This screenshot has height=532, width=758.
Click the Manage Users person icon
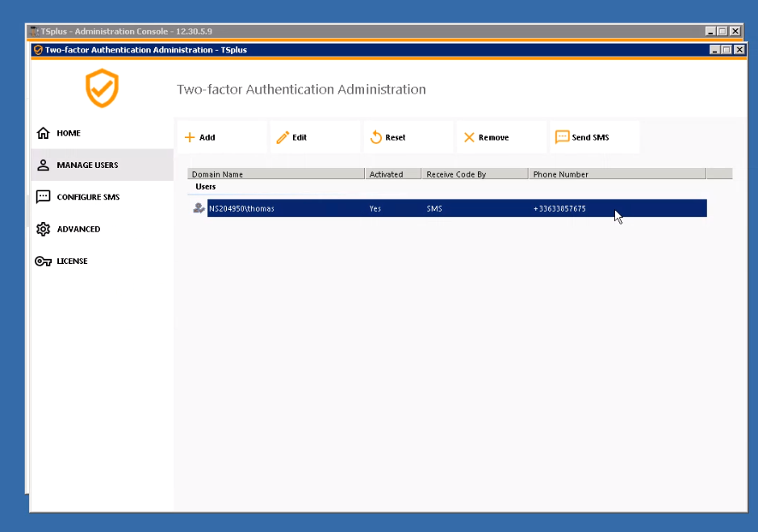pos(44,165)
